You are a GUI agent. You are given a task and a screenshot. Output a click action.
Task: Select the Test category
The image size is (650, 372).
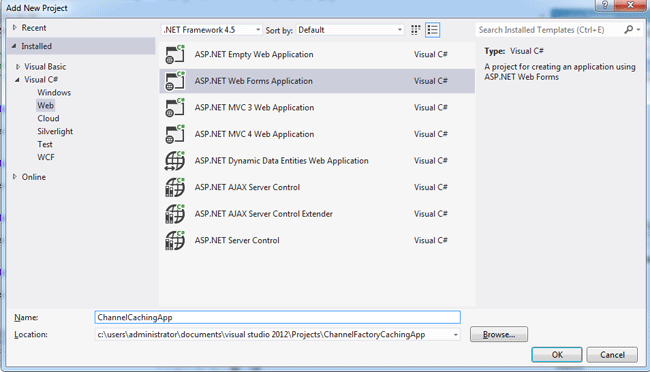[45, 144]
